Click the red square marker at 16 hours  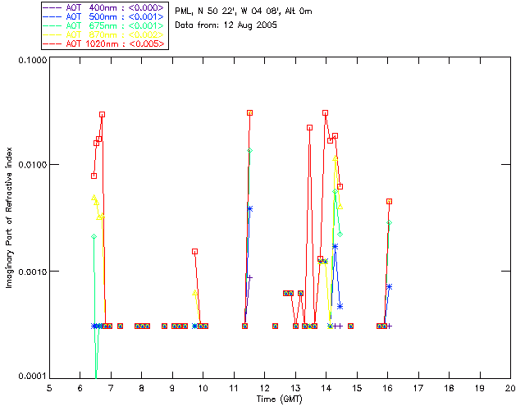coord(389,201)
